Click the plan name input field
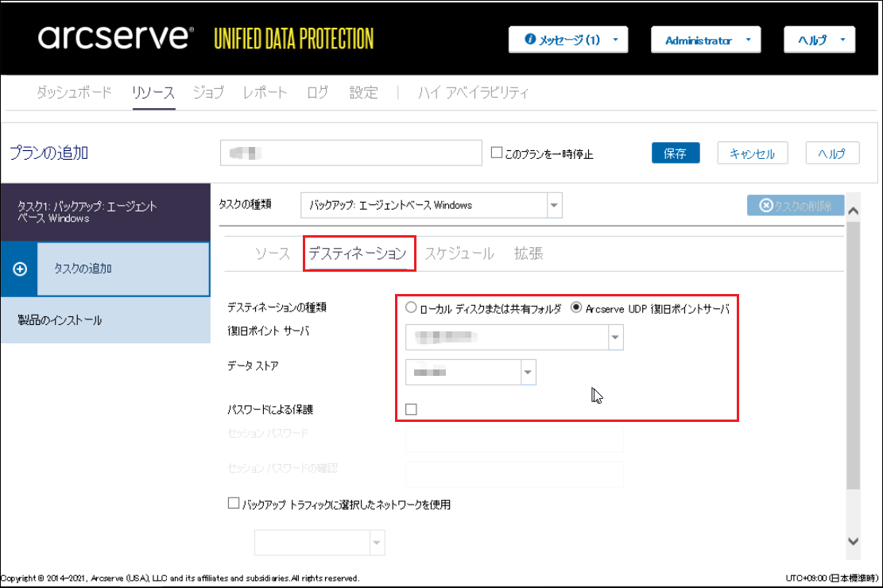Screen dimensions: 883x588 (x=350, y=153)
